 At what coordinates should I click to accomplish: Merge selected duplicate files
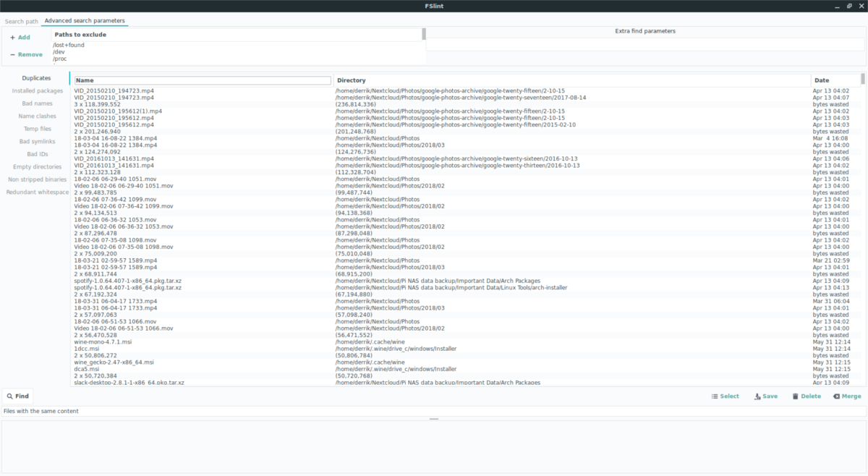847,396
